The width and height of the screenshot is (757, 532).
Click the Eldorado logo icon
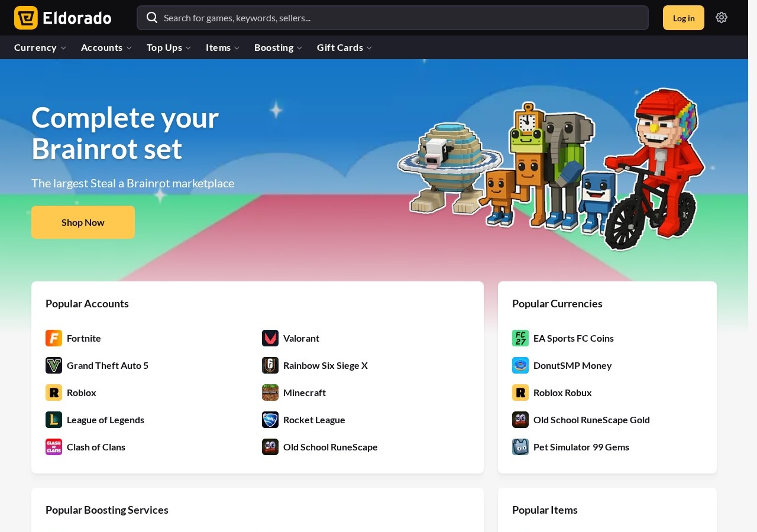pyautogui.click(x=26, y=18)
